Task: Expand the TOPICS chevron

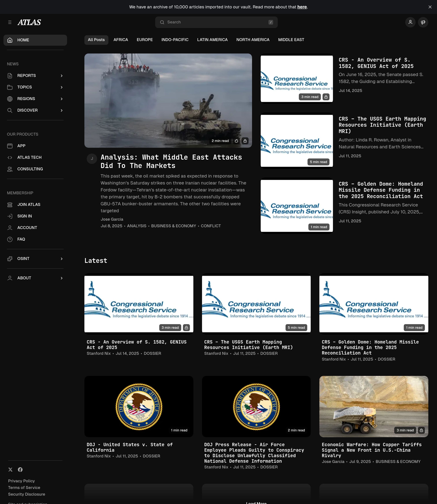Action: coord(61,87)
